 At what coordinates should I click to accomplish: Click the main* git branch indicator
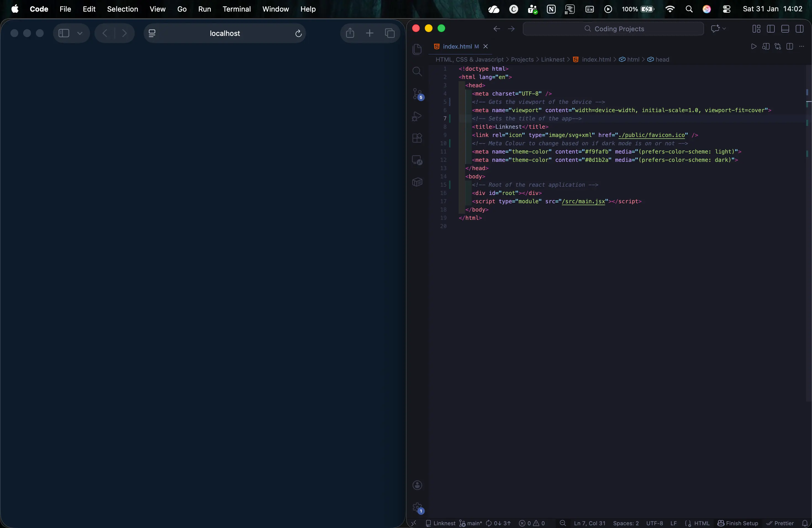pos(470,523)
